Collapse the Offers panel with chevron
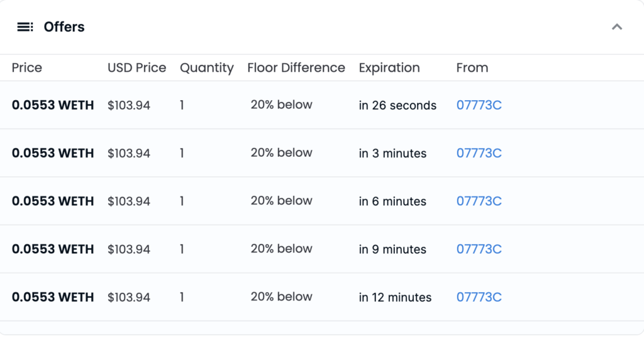 [617, 27]
